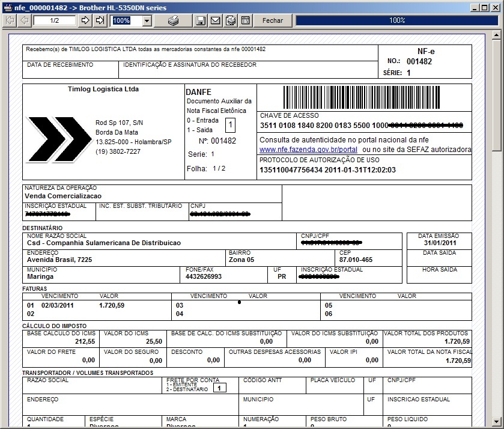Click the toolbar icon right of the envelope
Screen dimensions: 504x429
coord(231,20)
